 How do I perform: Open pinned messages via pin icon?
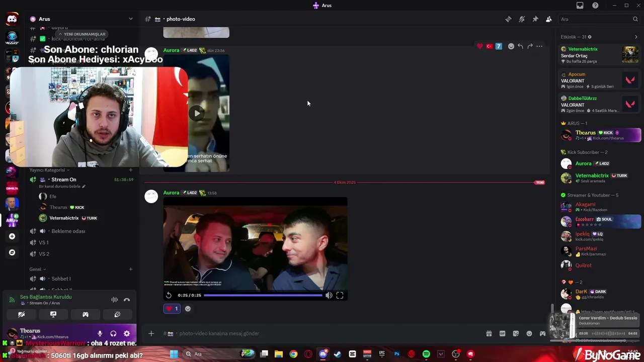pos(535,19)
